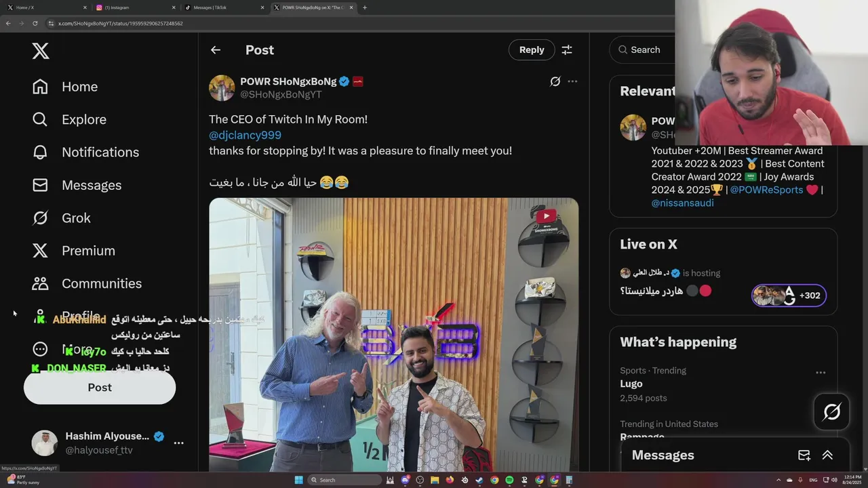Open Notifications from the sidebar
The width and height of the screenshot is (868, 488).
pos(85,152)
